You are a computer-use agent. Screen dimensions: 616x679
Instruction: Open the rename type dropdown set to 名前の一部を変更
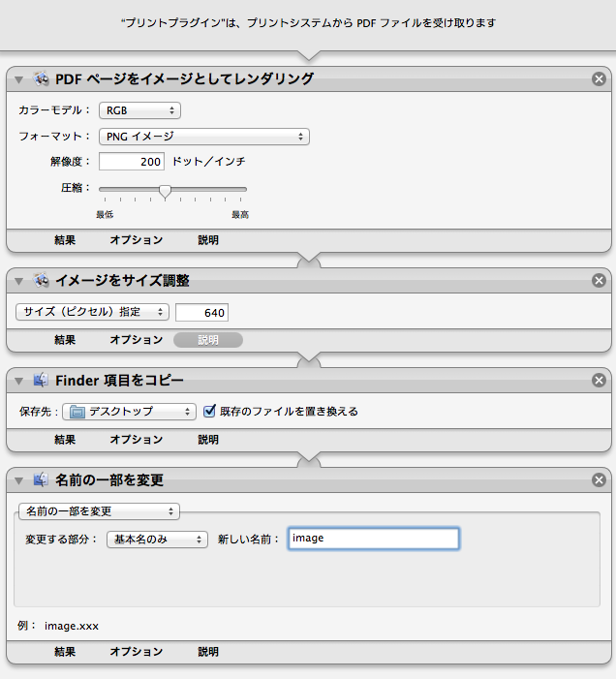(x=99, y=511)
